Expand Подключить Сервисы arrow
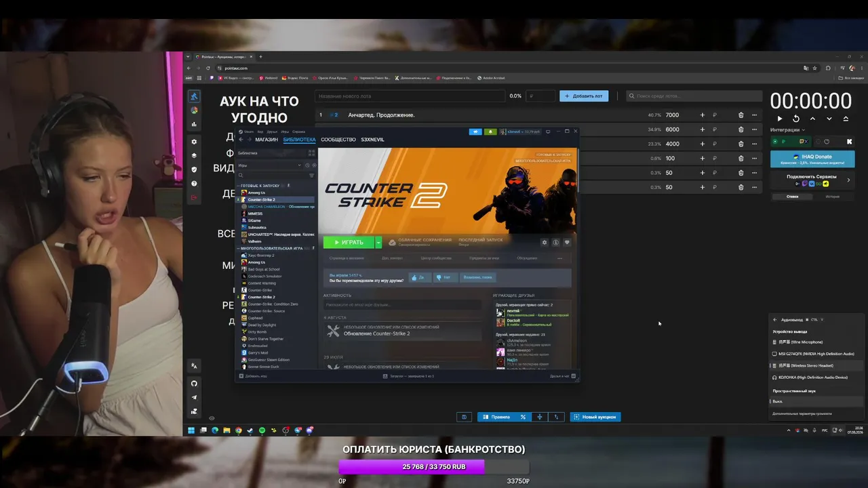 coord(848,180)
